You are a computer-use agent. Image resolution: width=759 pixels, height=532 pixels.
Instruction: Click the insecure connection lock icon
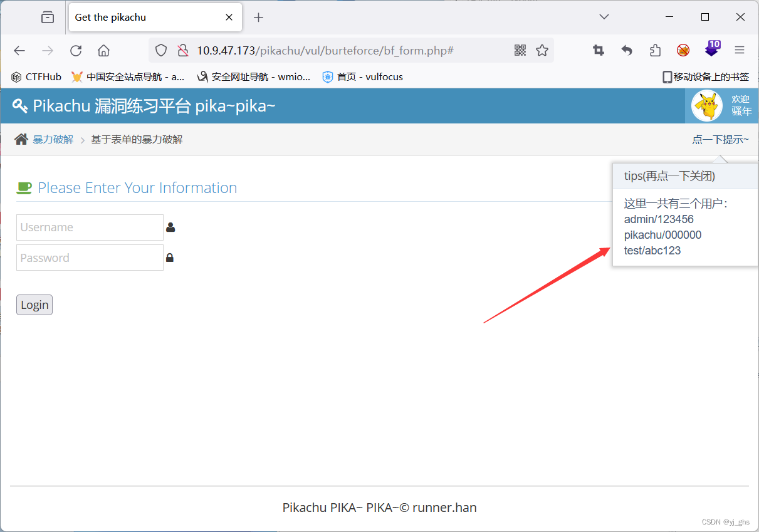coord(182,51)
